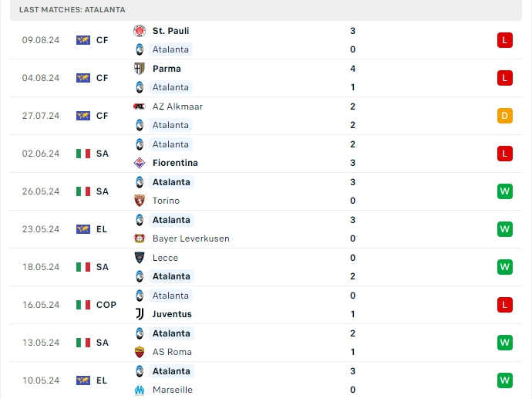Open the Fiorentina team link
Viewport: 532px width, 399px height.
175,163
